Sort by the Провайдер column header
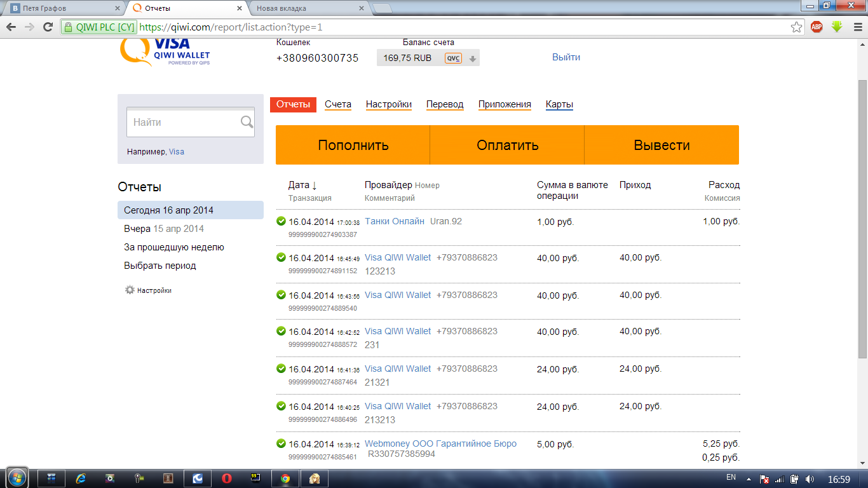 point(388,185)
